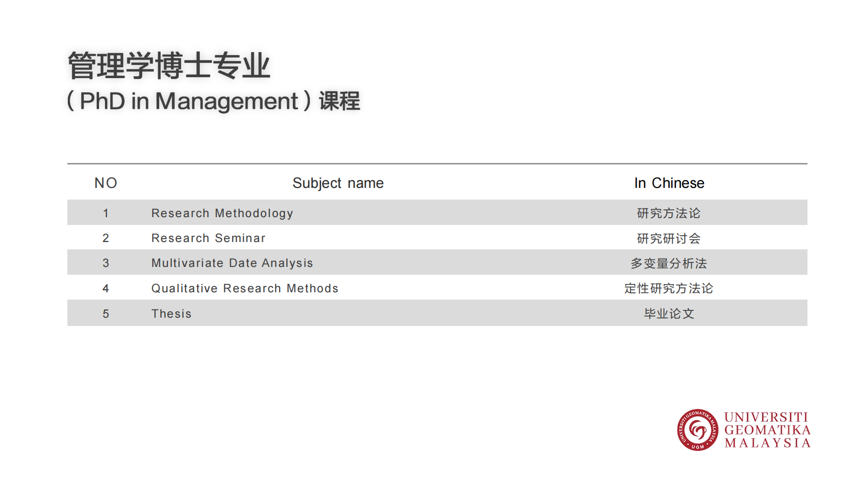The image size is (868, 488).
Task: Click row number 4
Action: [105, 288]
